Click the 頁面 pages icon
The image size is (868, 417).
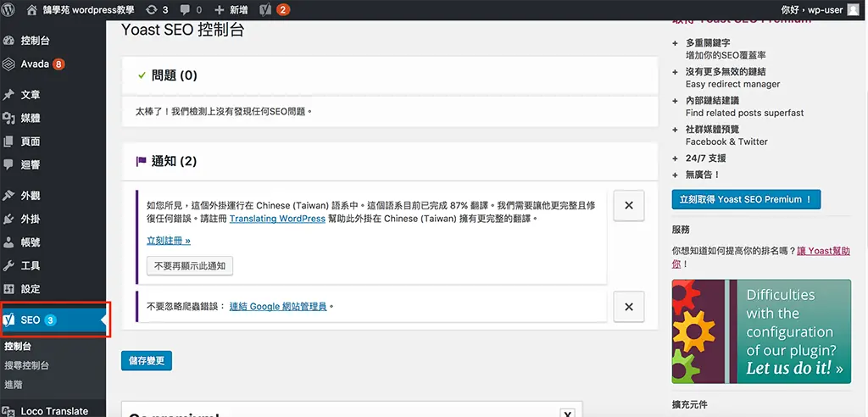click(x=8, y=142)
